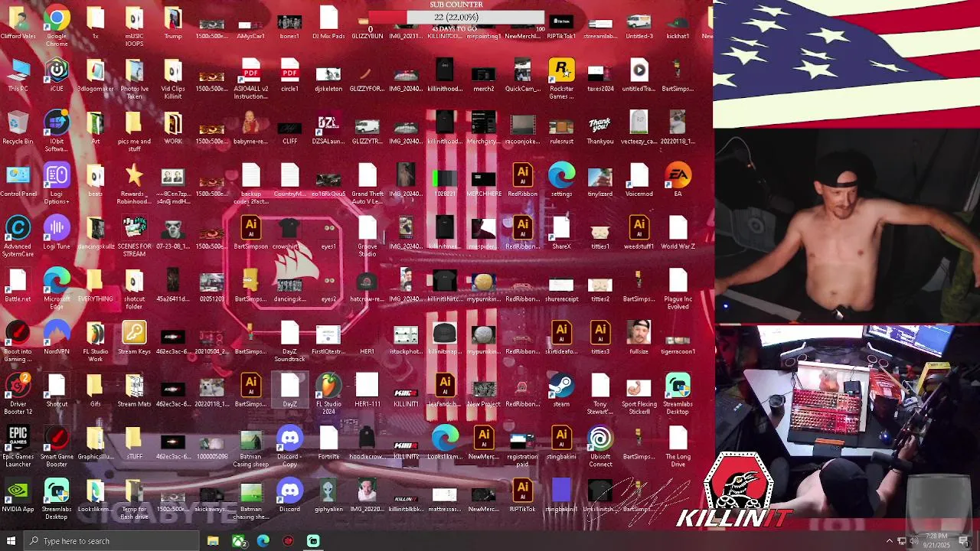The image size is (980, 551).
Task: Click the Windows Start button
Action: coord(11,541)
